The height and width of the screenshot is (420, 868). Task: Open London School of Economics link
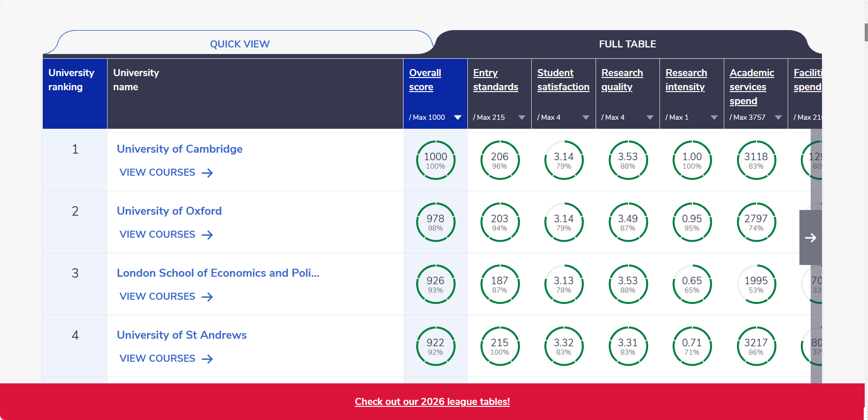pos(218,273)
